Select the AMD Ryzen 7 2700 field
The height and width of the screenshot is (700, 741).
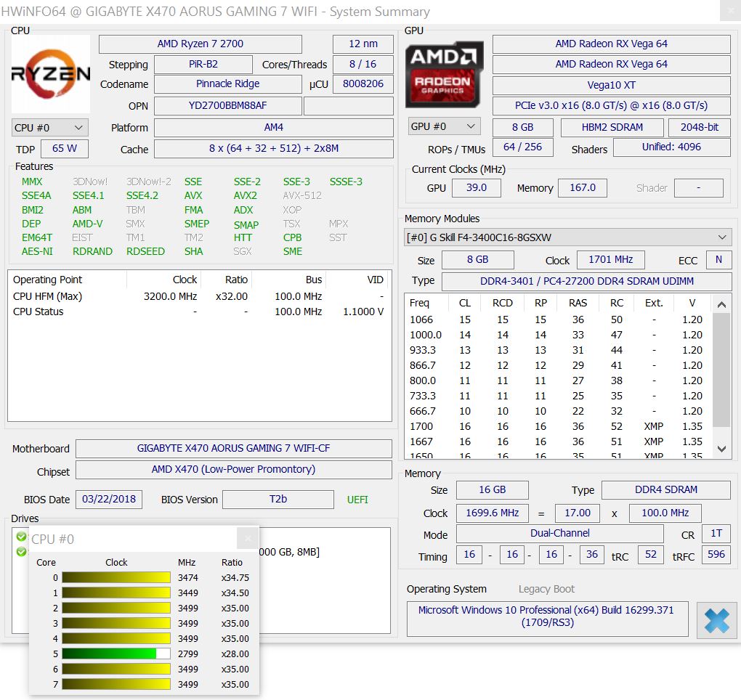pos(201,44)
